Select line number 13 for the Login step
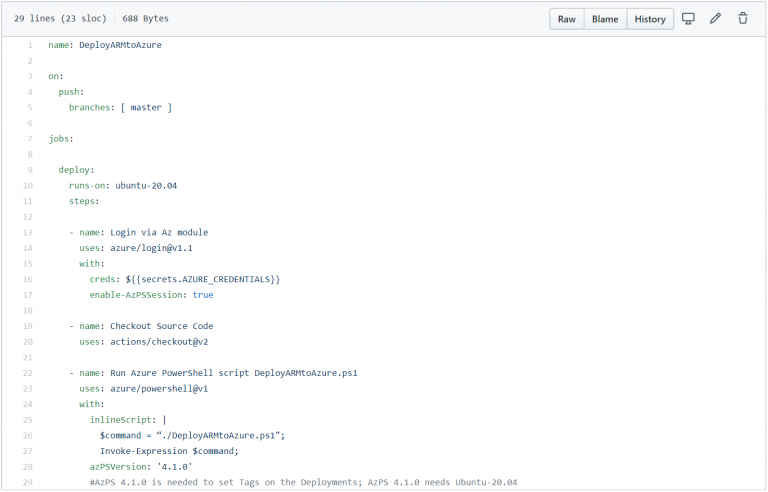Screen dimensions: 768x492 tap(27, 233)
